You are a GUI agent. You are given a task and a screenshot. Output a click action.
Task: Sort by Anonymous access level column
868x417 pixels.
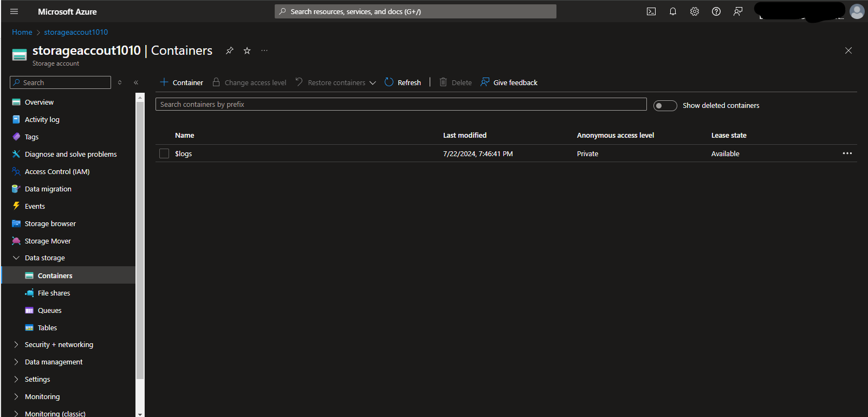click(x=616, y=135)
